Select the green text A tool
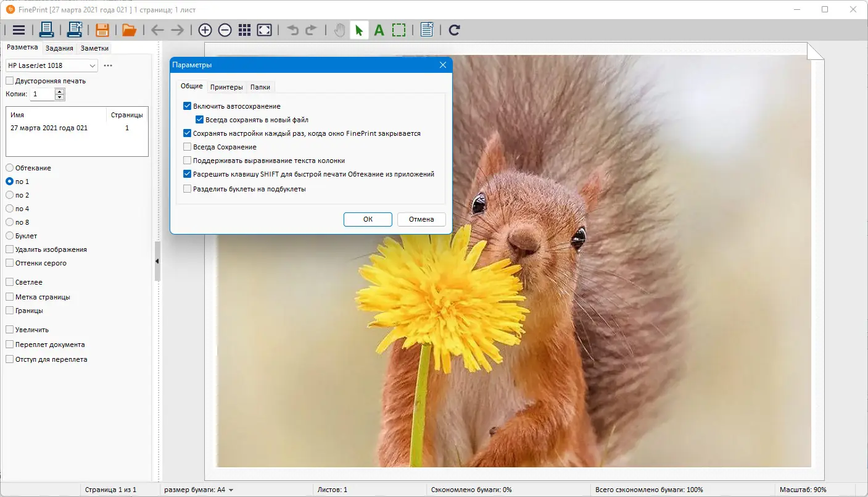 [379, 30]
